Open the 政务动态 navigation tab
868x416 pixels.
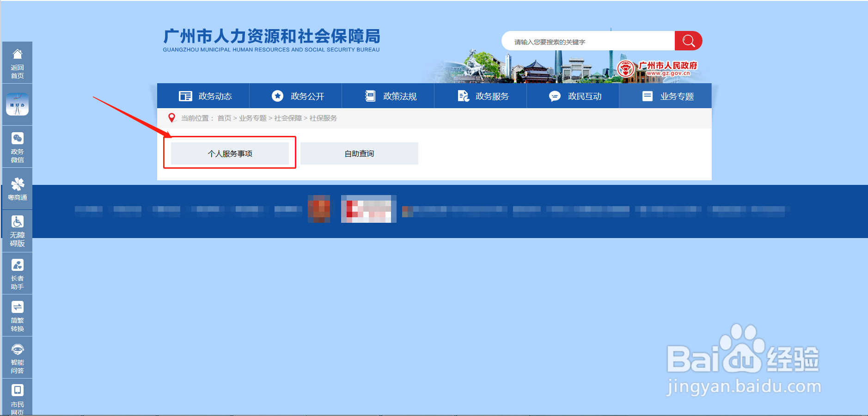(203, 96)
